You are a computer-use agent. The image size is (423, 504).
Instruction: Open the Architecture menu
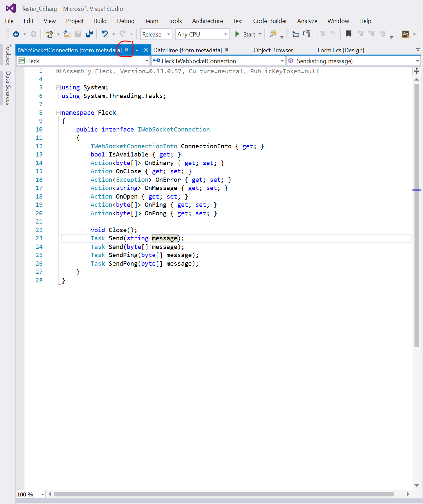tap(208, 21)
